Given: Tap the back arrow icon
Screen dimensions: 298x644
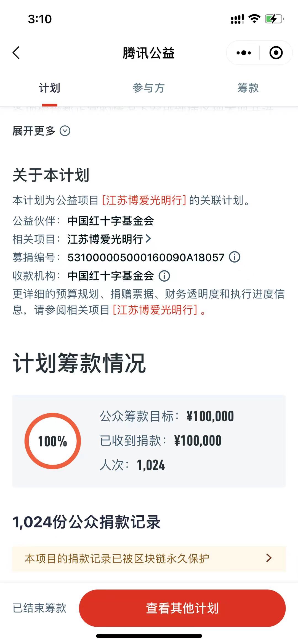Looking at the screenshot, I should click(x=16, y=53).
